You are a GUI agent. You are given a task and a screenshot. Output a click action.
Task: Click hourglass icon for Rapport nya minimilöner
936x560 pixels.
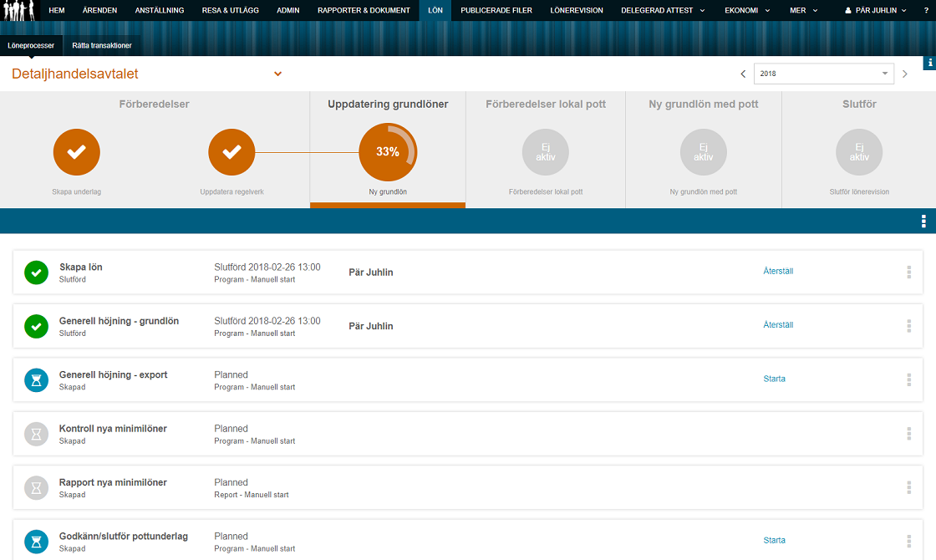(37, 488)
